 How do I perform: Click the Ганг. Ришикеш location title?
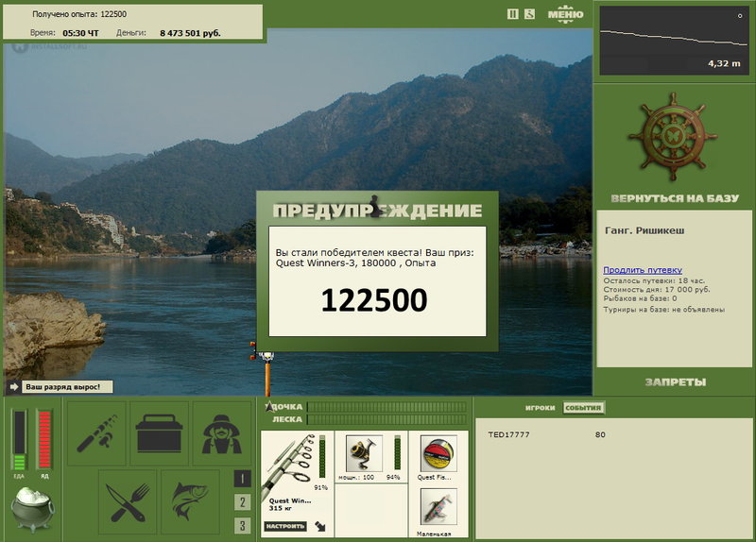pos(644,230)
